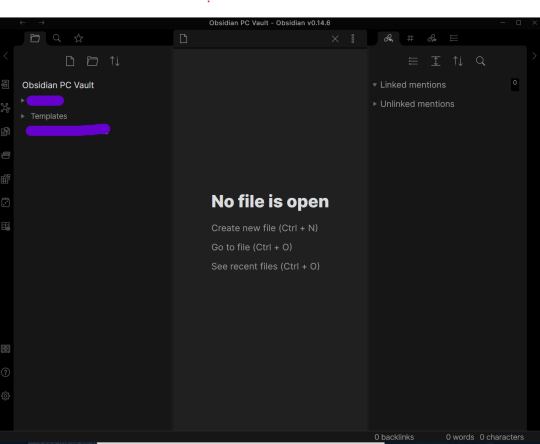This screenshot has width=540, height=444.
Task: Open another vault from the ribbon
Action: [x=6, y=349]
